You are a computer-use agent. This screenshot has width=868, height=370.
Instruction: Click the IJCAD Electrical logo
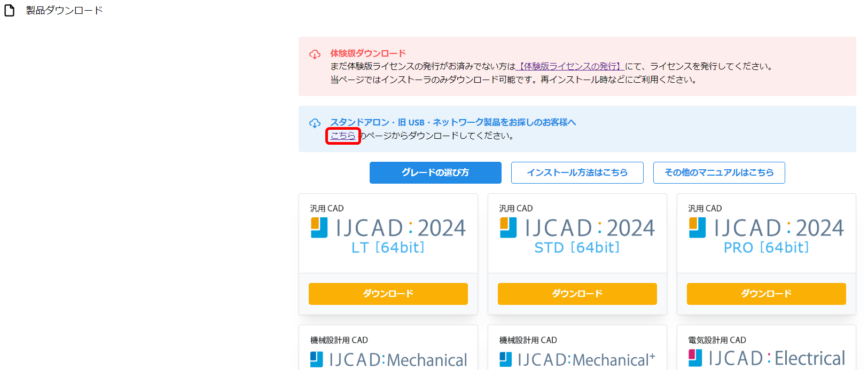tap(767, 358)
